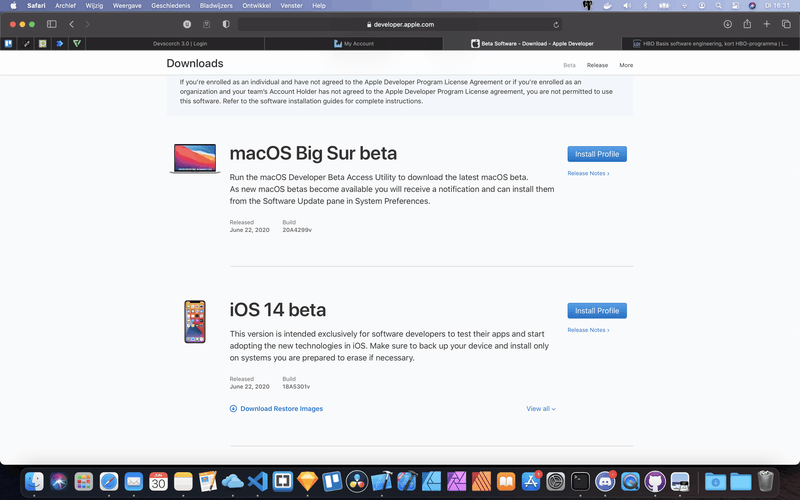Open DaVinci Resolve from the Dock
This screenshot has height=500, width=800.
357,481
